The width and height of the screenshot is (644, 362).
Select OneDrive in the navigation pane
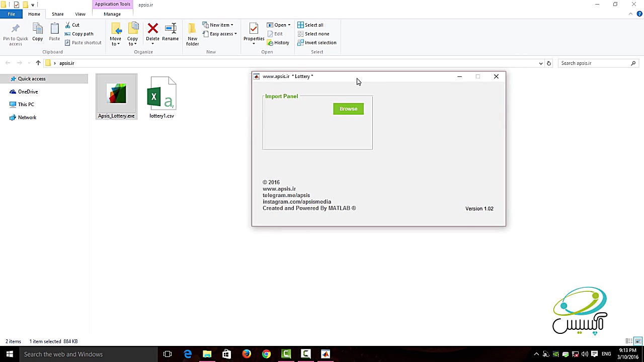coord(28,92)
